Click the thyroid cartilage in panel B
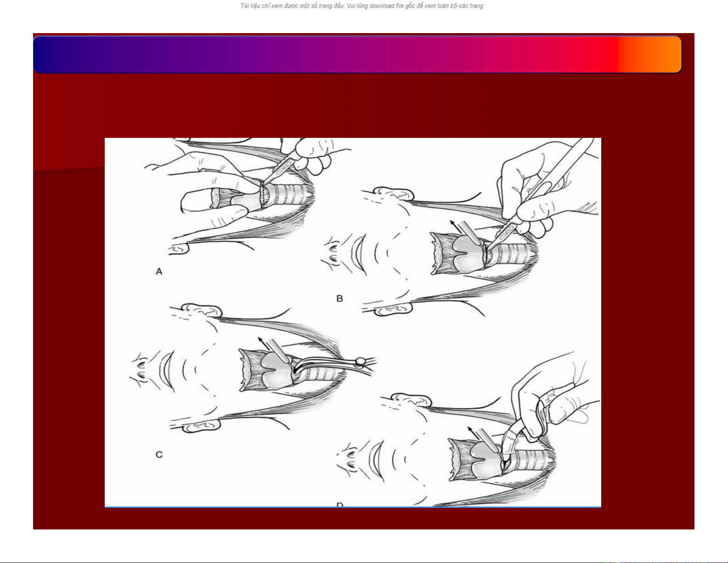728x563 pixels. 459,255
